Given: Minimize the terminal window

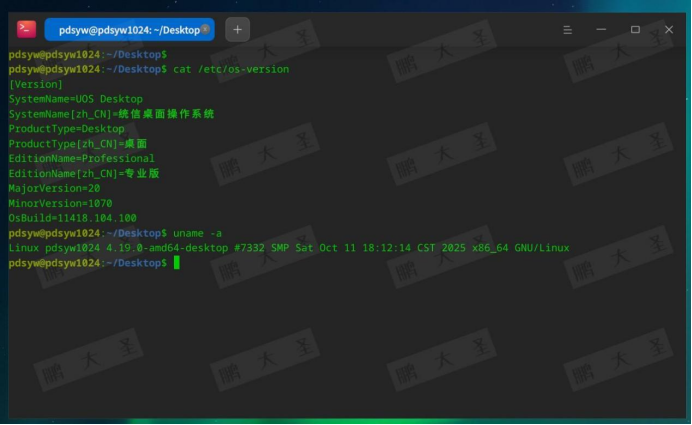Looking at the screenshot, I should coord(601,30).
